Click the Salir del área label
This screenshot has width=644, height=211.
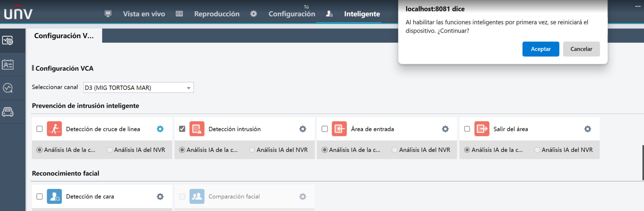tap(511, 129)
